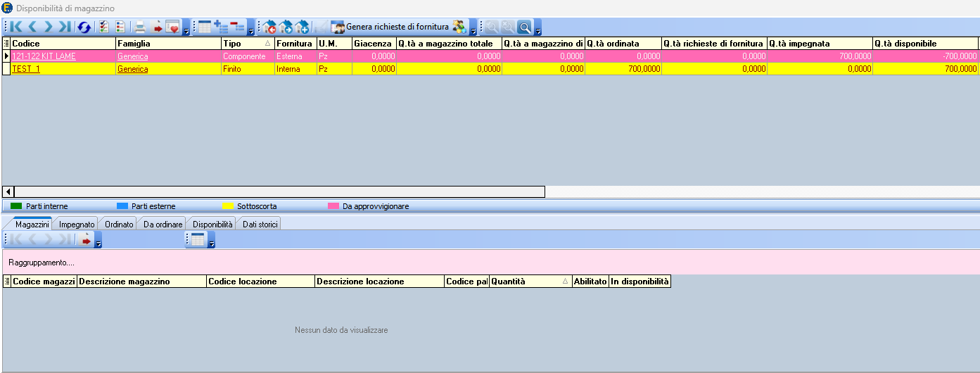The height and width of the screenshot is (373, 980).
Task: Click the grid layout icon in lower toolbar
Action: (x=198, y=240)
